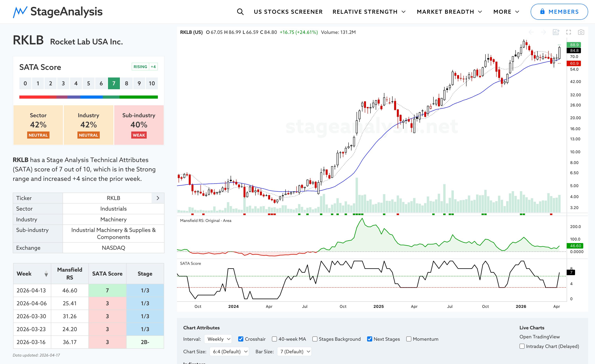595x364 pixels.
Task: Click the add indicator chart icon
Action: (x=556, y=32)
